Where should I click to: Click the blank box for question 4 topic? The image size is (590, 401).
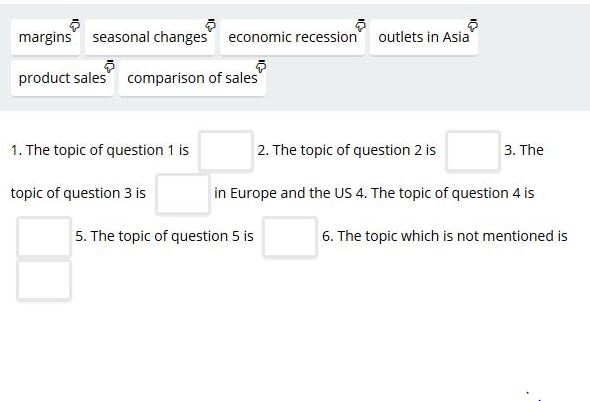[44, 237]
